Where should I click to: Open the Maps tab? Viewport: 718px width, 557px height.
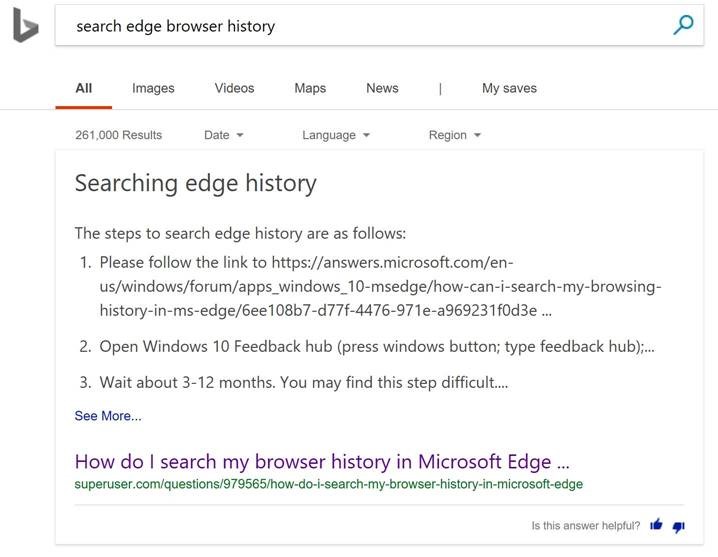(310, 88)
